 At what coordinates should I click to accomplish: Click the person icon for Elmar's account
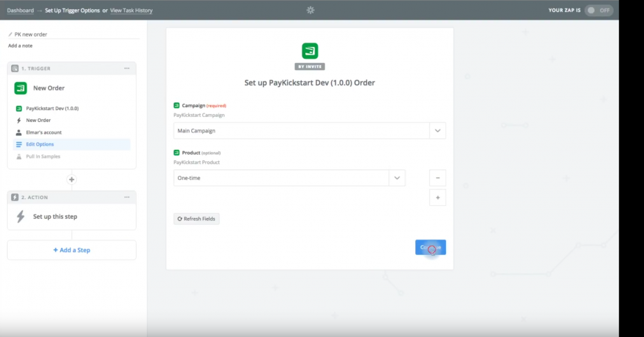(18, 132)
